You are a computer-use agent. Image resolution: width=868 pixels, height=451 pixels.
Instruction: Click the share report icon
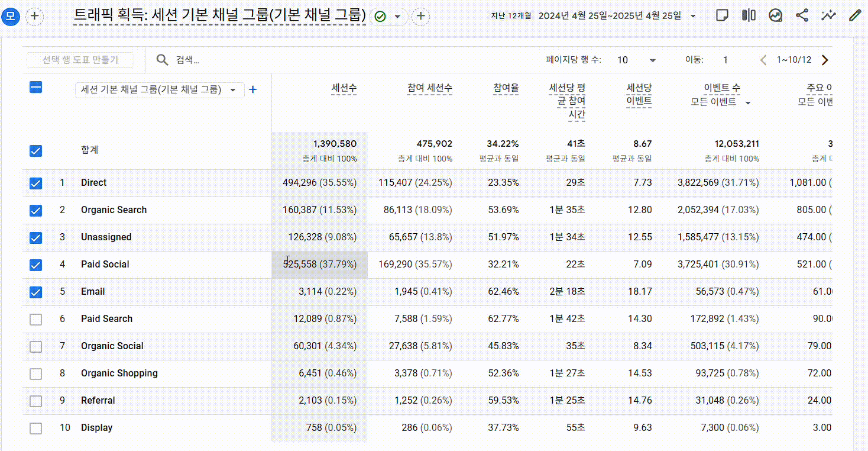point(802,16)
